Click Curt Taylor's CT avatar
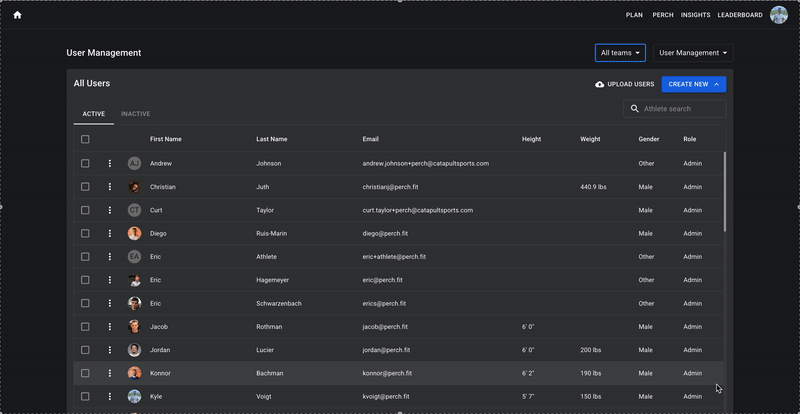Screen dimensions: 800x414 (134, 210)
